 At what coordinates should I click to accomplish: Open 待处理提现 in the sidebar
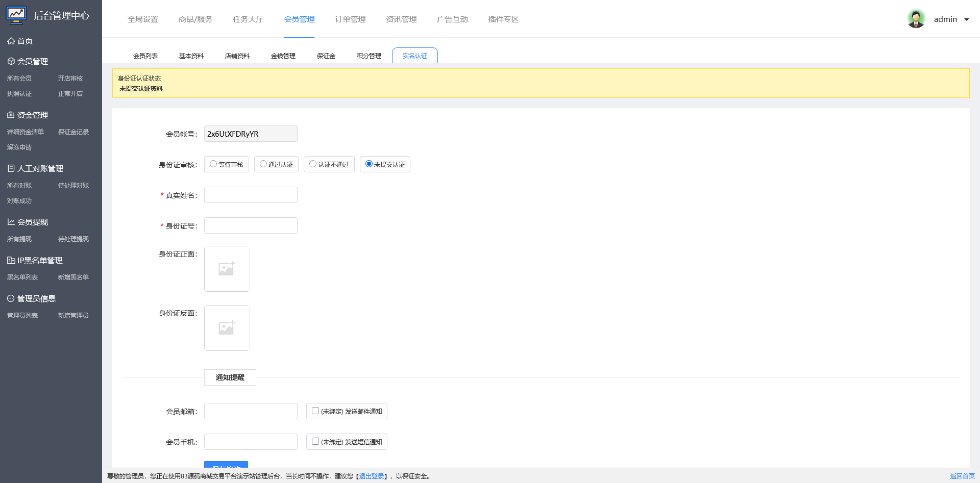pyautogui.click(x=73, y=239)
